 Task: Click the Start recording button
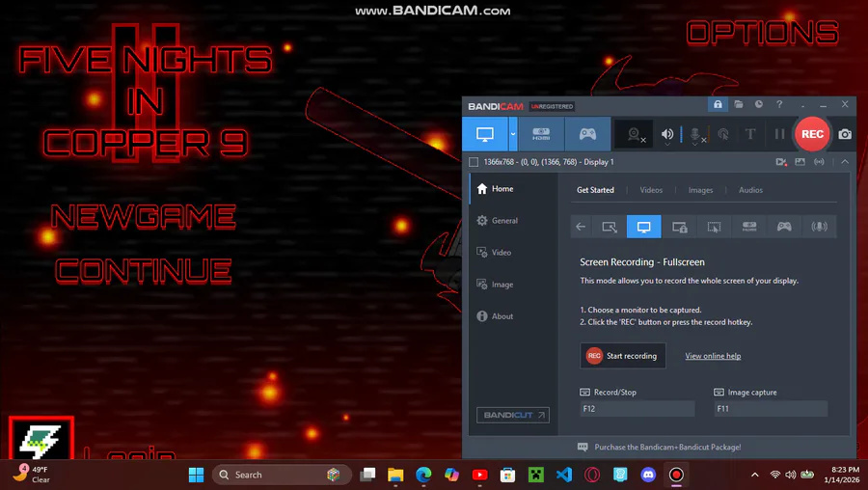pos(623,356)
